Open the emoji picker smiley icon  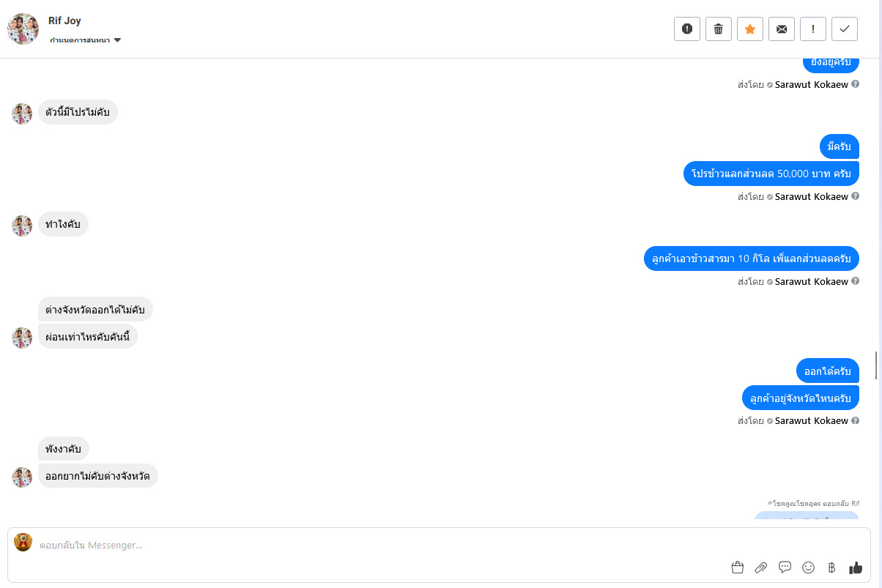click(809, 567)
